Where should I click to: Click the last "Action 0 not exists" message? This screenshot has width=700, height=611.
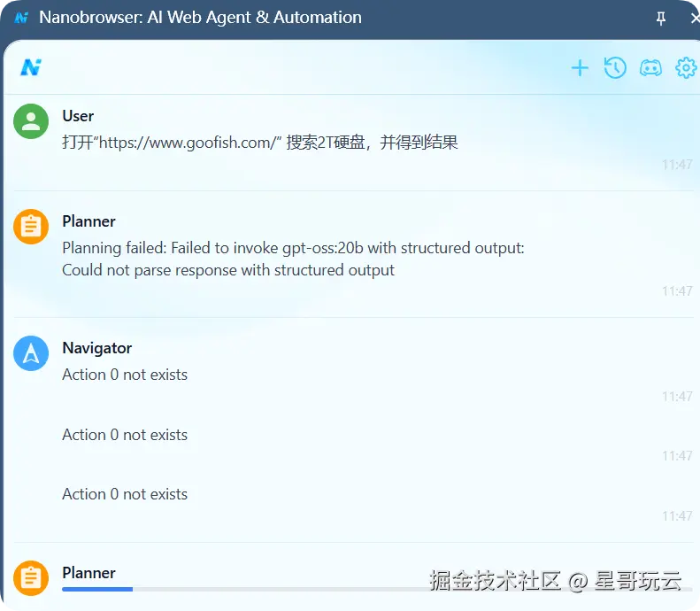125,494
